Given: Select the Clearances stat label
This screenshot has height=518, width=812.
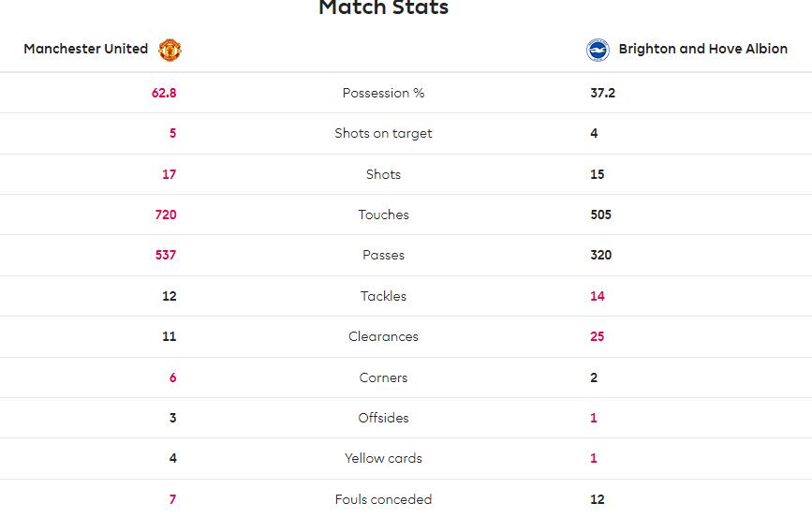Looking at the screenshot, I should click(383, 336).
